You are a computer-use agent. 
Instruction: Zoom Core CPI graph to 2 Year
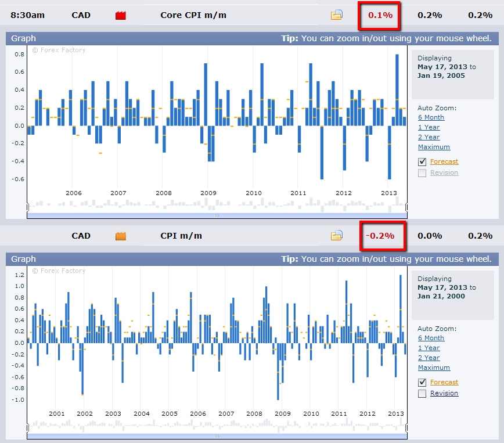point(429,137)
